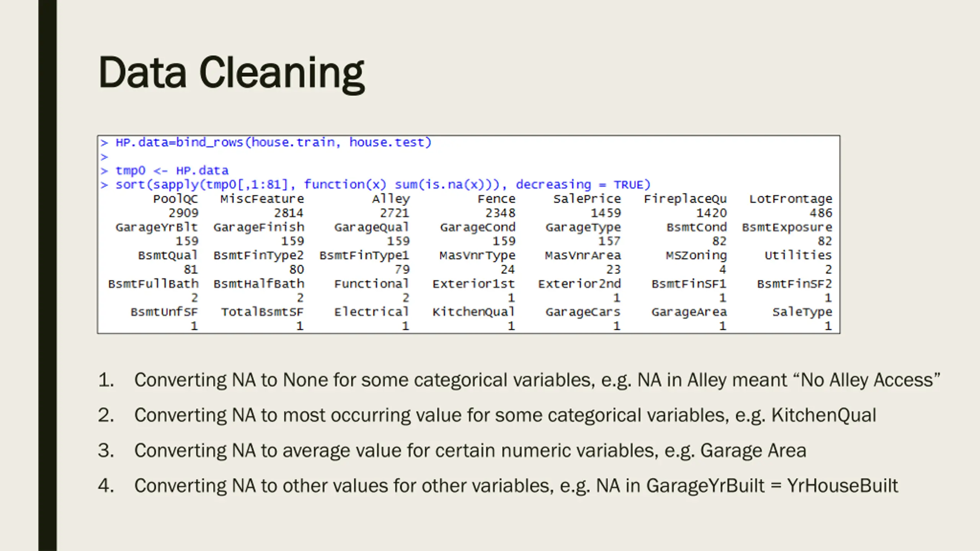980x551 pixels.
Task: Select the value 2721 under Alley
Action: click(x=394, y=213)
